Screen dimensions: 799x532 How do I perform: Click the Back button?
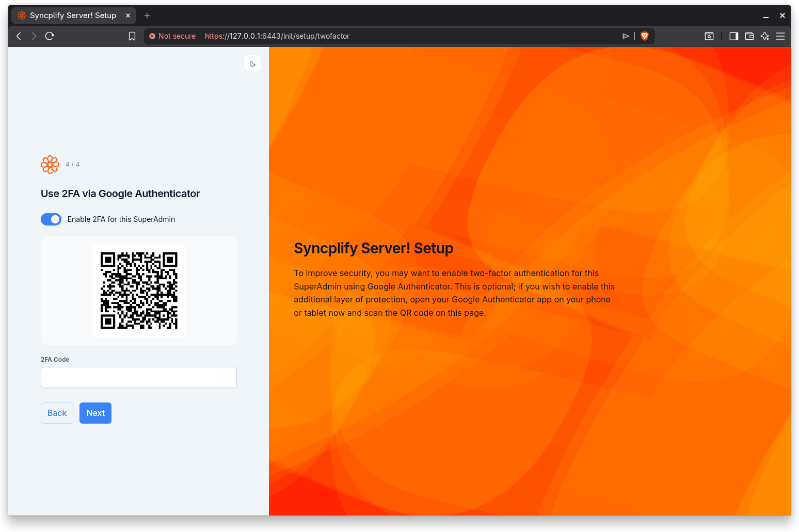[57, 413]
